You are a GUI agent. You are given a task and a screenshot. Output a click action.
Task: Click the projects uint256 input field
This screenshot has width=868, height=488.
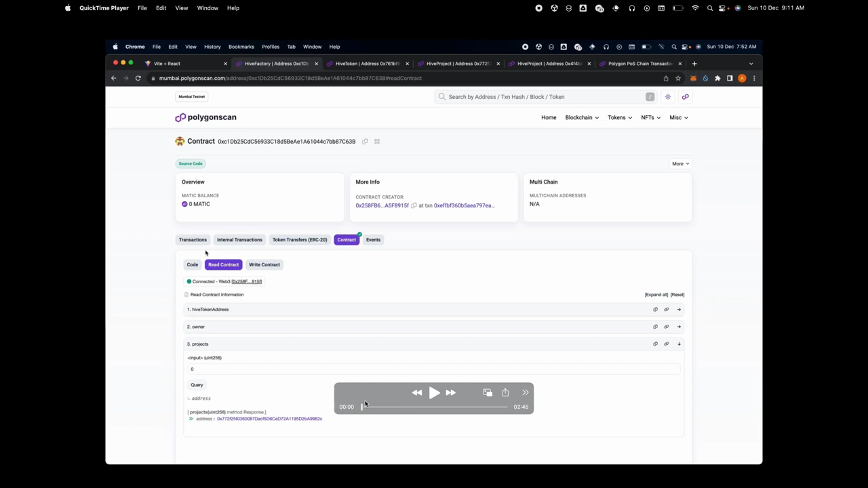[433, 369]
